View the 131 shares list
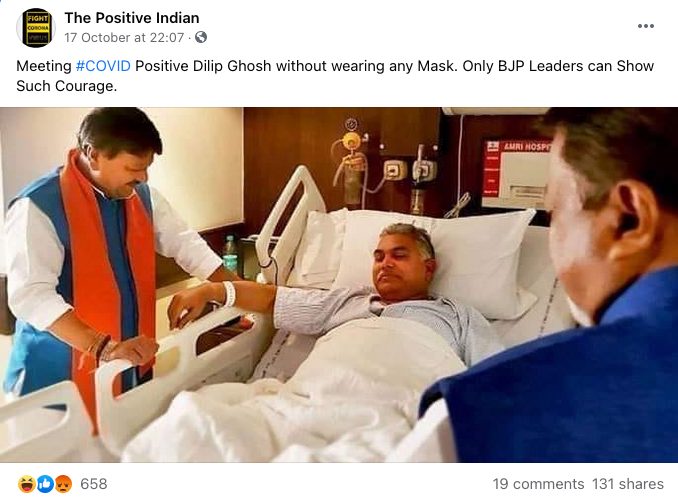 [x=628, y=484]
